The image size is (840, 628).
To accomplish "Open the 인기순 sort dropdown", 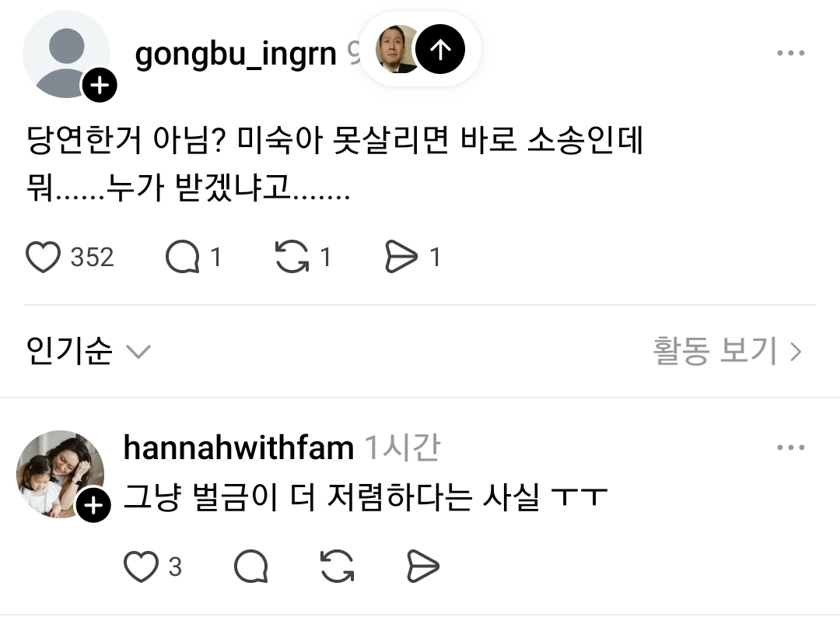I will pyautogui.click(x=89, y=352).
